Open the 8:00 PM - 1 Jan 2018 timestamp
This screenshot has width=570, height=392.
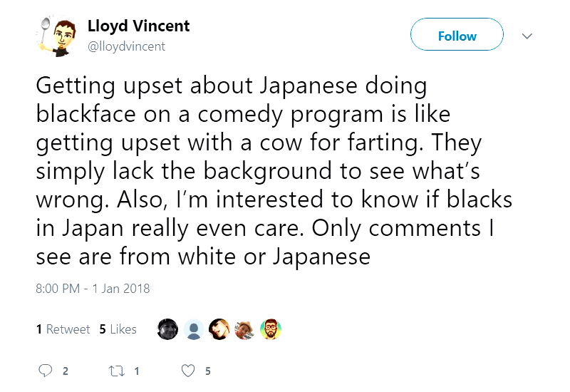[93, 289]
